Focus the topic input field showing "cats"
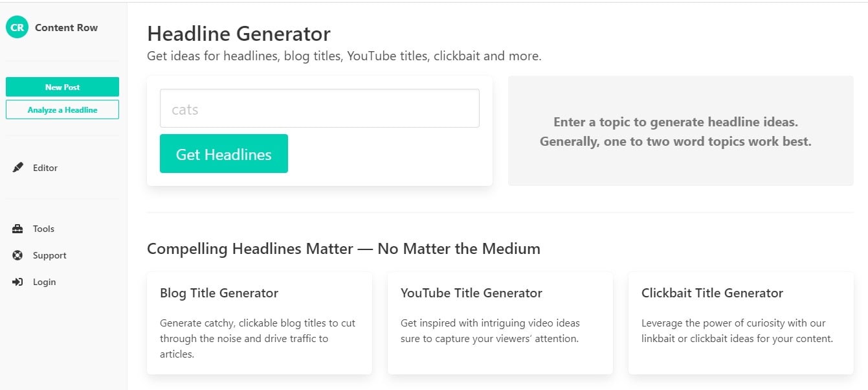The height and width of the screenshot is (390, 868). coord(319,108)
